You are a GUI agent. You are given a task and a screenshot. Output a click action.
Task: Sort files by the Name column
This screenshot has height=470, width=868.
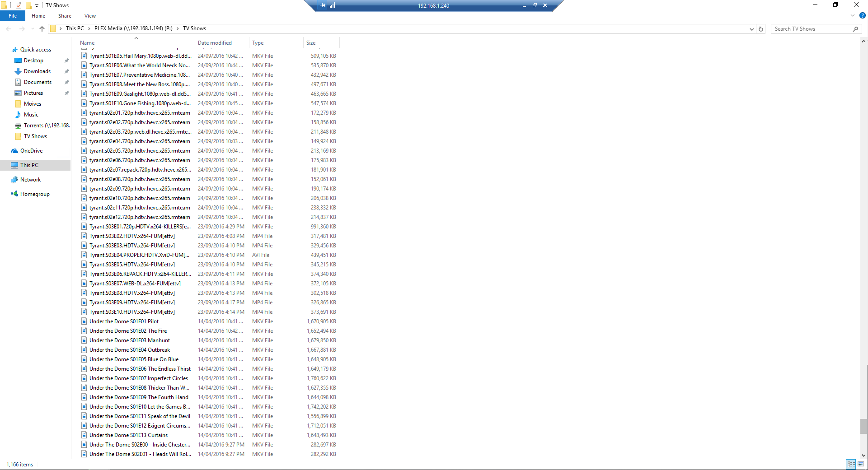coord(136,43)
